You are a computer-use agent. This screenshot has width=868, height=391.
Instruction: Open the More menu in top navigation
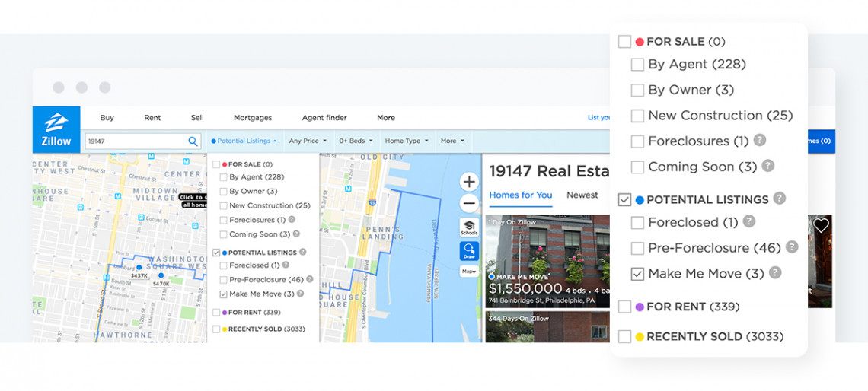tap(386, 118)
